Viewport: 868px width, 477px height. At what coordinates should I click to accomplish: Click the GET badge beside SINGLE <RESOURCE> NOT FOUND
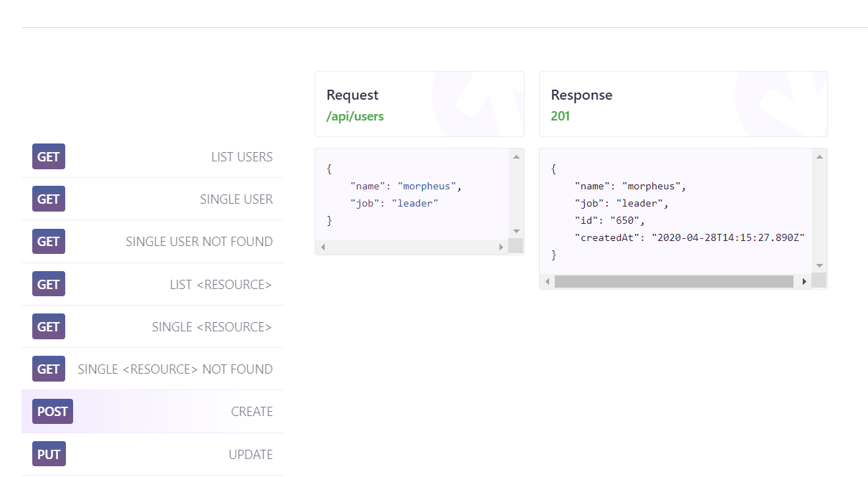(x=48, y=369)
